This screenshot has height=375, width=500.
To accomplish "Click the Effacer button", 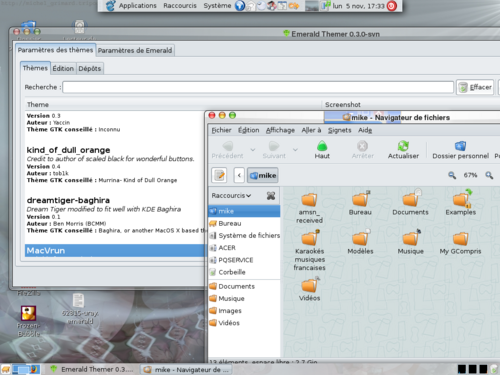I will [x=475, y=87].
